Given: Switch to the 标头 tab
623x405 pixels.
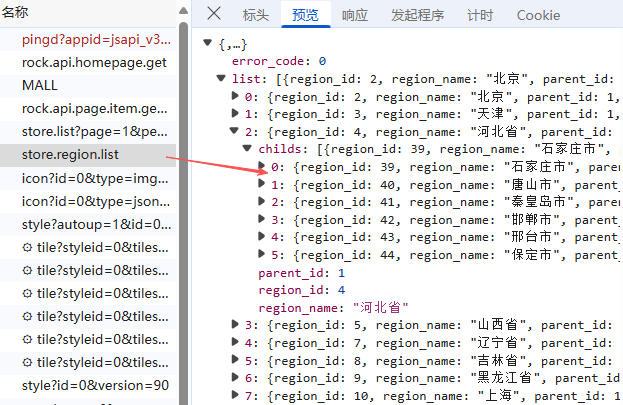Looking at the screenshot, I should coord(255,15).
